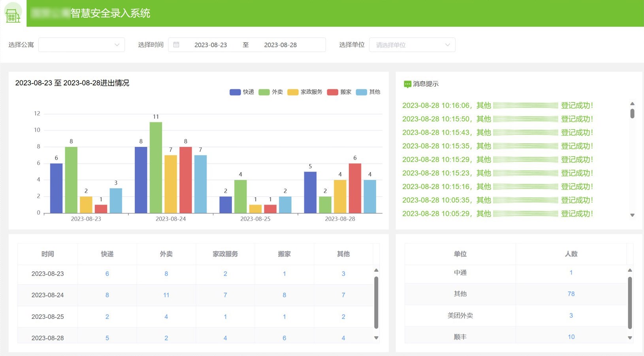
Task: Hide the 搬家 series via legend
Action: 339,92
